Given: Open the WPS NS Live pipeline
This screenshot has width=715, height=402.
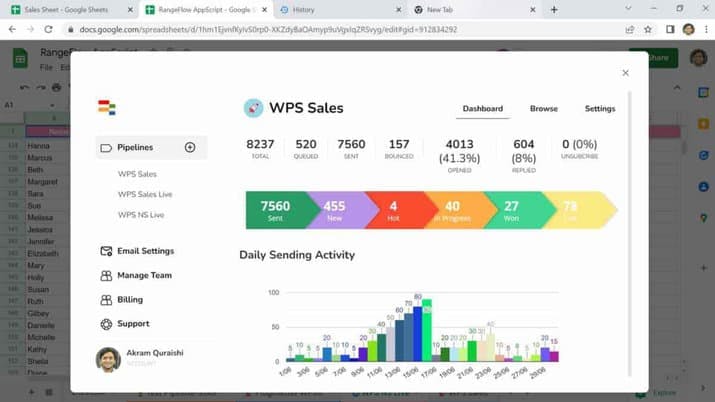Looking at the screenshot, I should pos(141,215).
